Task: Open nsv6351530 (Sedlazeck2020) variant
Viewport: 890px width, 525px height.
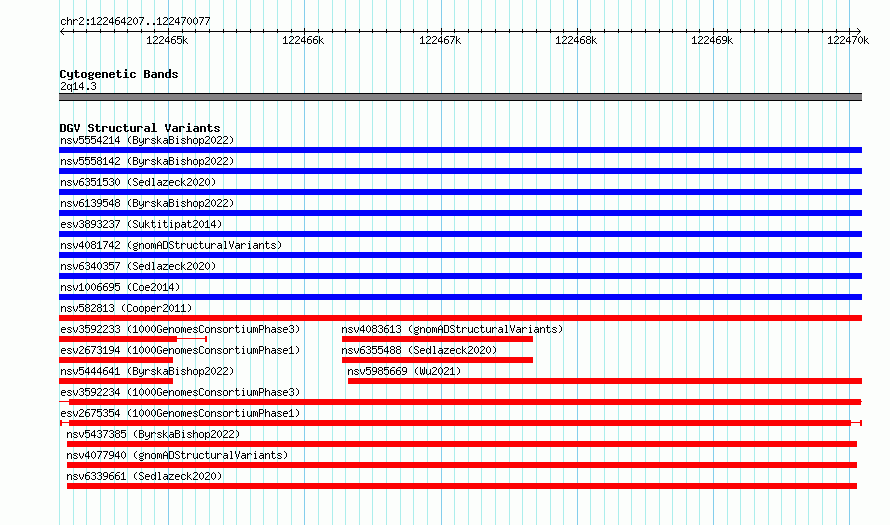Action: pyautogui.click(x=138, y=182)
